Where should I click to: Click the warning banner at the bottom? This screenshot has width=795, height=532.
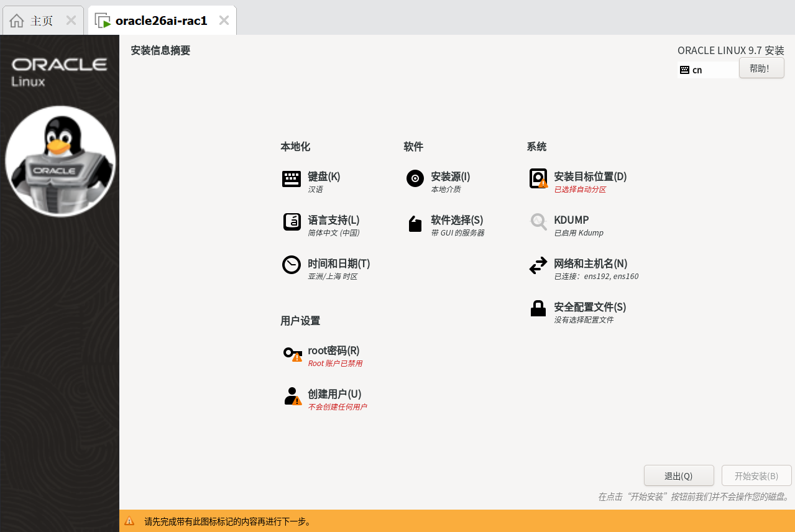point(398,522)
